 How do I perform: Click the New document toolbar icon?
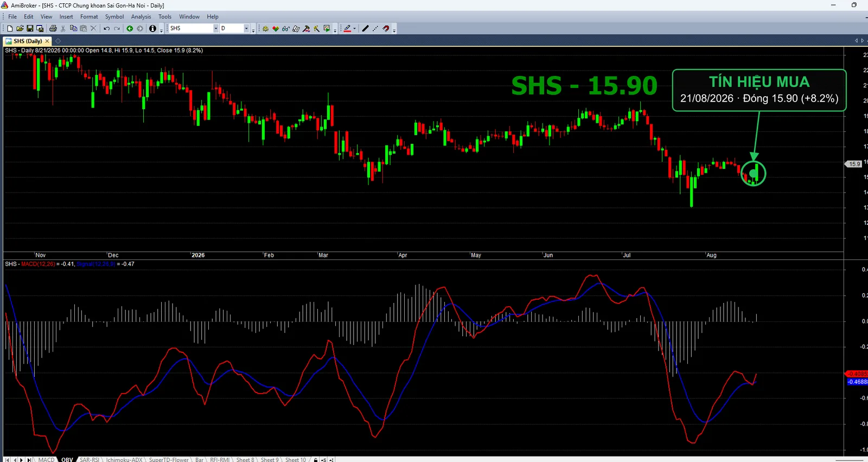point(10,28)
